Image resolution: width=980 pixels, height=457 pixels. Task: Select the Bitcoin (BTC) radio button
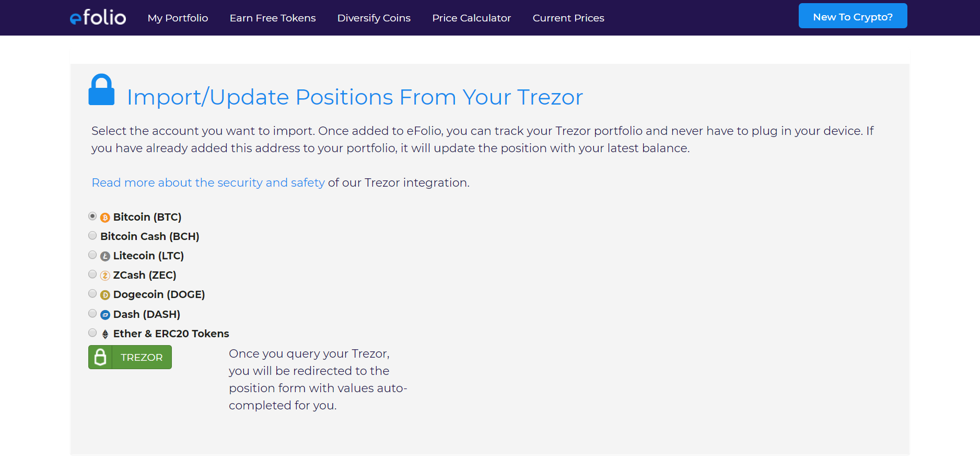pos(92,216)
